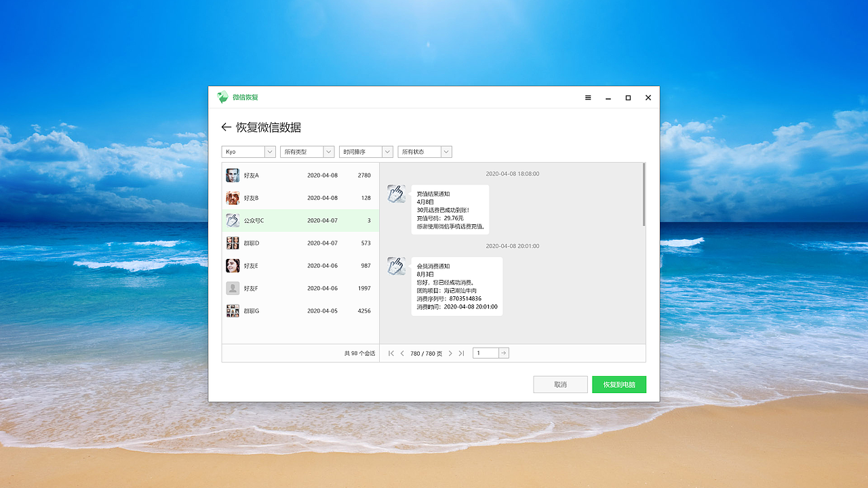Click the 780 / 780 页 page indicator
The height and width of the screenshot is (488, 868).
tap(427, 353)
